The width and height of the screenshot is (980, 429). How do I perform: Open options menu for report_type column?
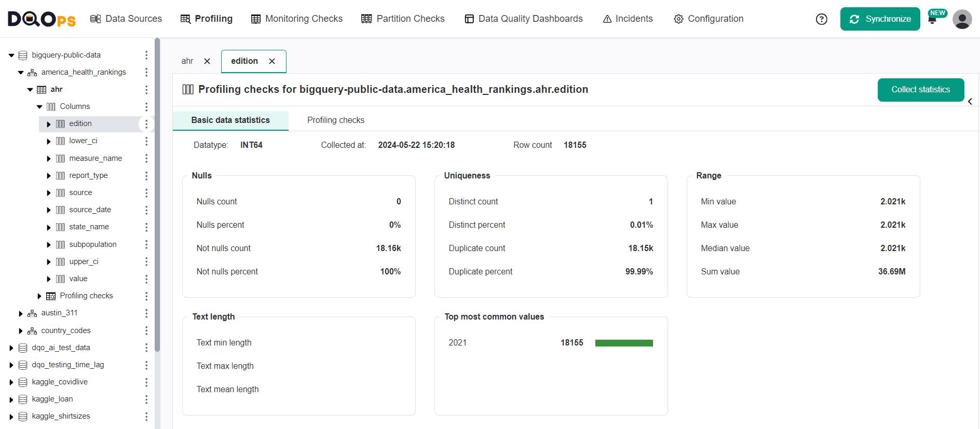(x=146, y=175)
